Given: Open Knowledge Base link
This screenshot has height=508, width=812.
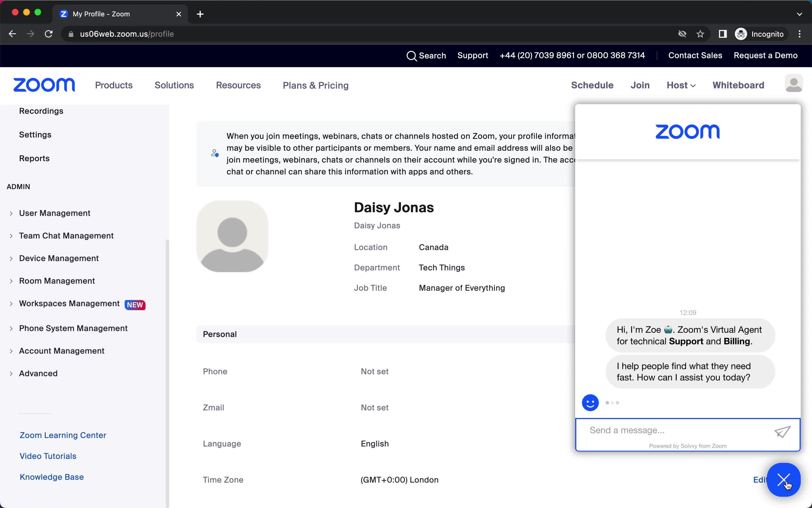Looking at the screenshot, I should point(52,477).
